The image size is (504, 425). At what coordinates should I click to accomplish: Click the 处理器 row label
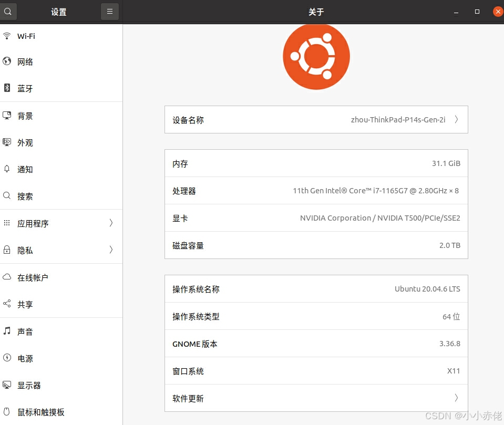coord(184,191)
